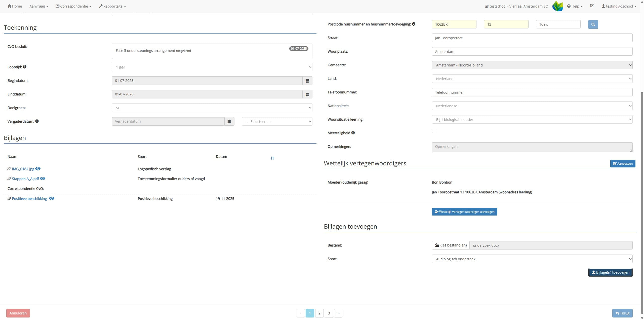644x320 pixels.
Task: Click the info icon next to Meertaligheid
Action: coord(353,133)
